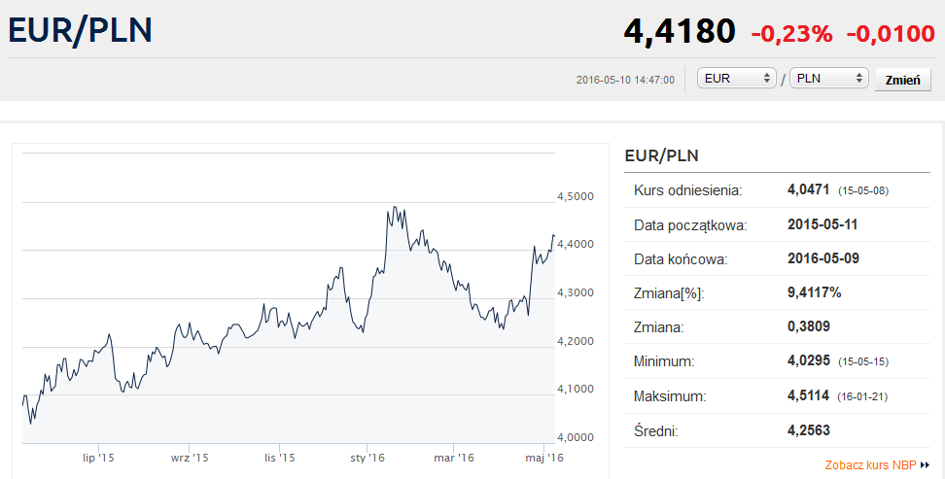Select the current rate value 4,4180
Viewport: 945px width, 479px height.
pyautogui.click(x=679, y=32)
